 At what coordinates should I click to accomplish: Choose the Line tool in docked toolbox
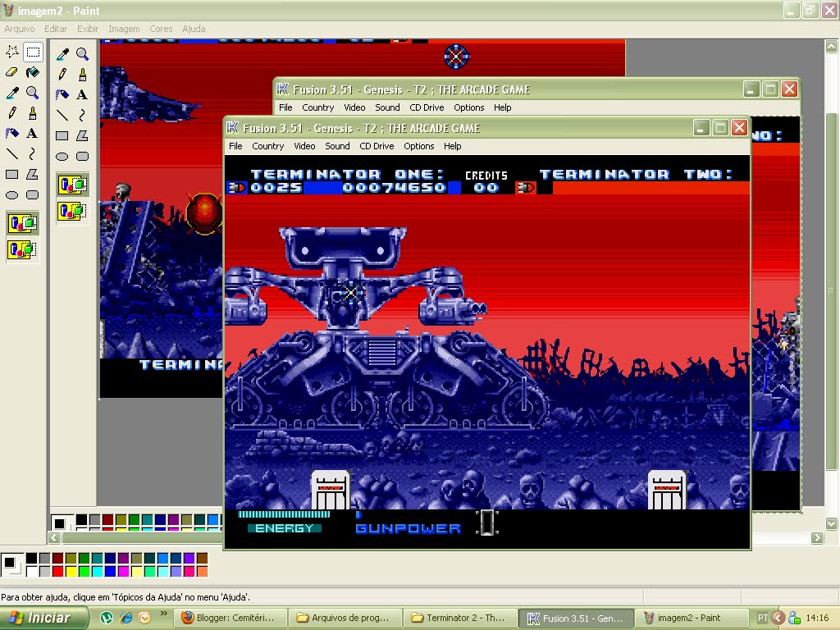coord(12,154)
